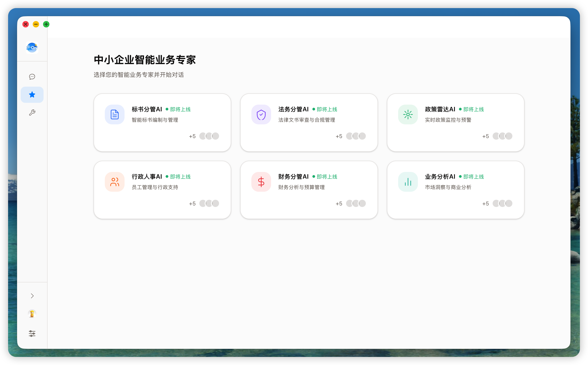This screenshot has height=365, width=588.
Task: Open the 业务分析AI card title
Action: (440, 177)
